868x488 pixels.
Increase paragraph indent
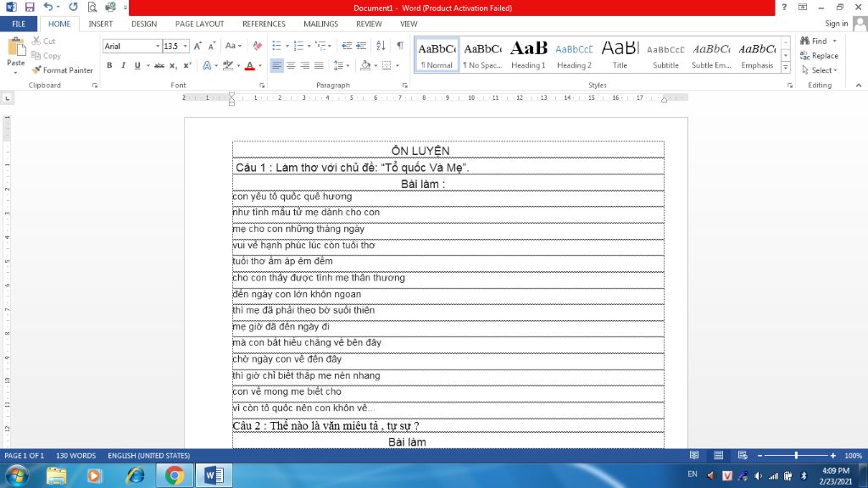tap(361, 47)
